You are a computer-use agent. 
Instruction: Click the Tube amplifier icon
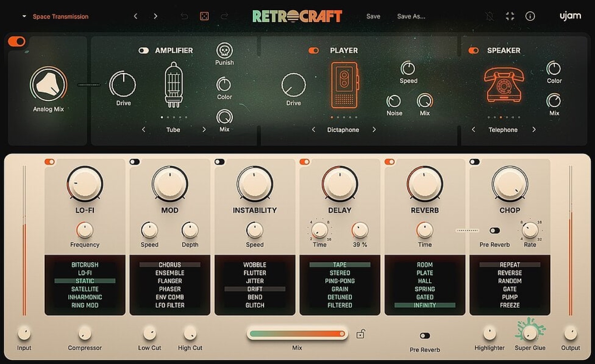[174, 85]
